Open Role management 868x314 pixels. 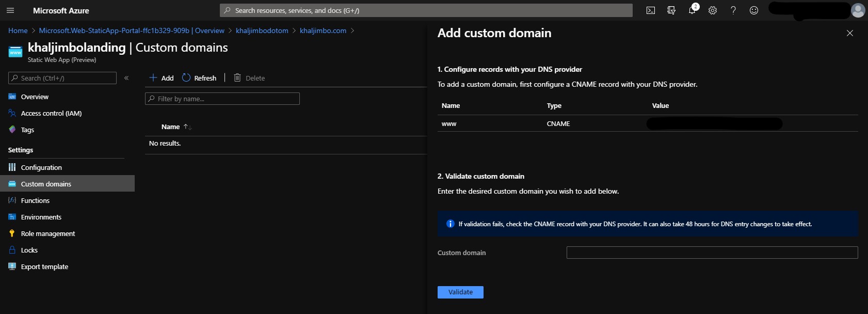(67, 233)
